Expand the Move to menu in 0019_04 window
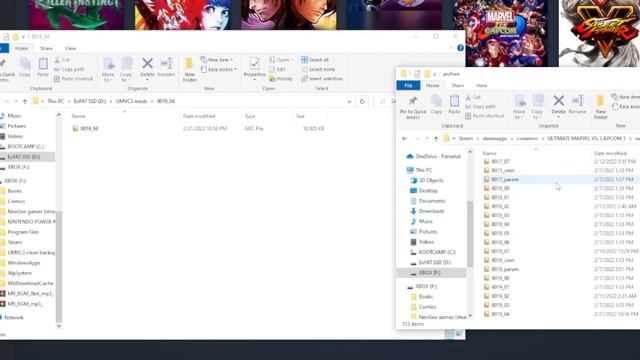The height and width of the screenshot is (360, 640). pyautogui.click(x=108, y=70)
